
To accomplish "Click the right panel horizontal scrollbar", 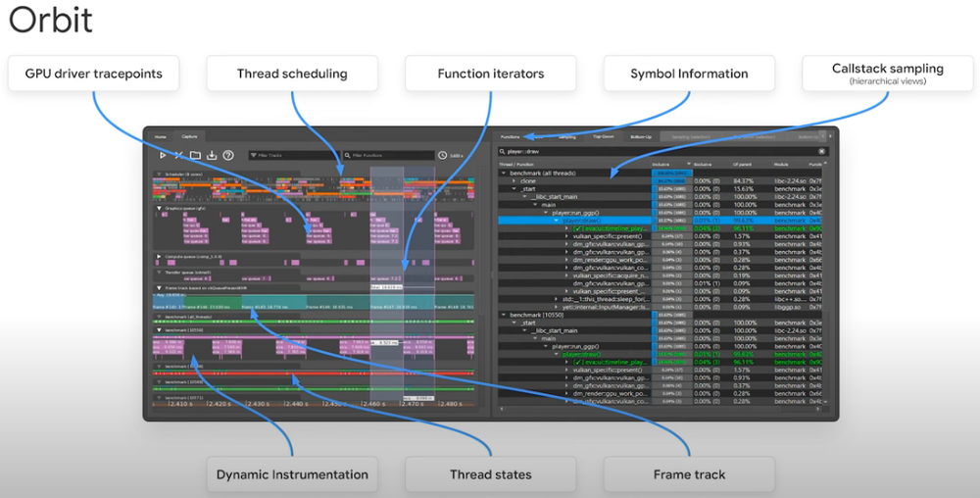I will click(x=660, y=409).
